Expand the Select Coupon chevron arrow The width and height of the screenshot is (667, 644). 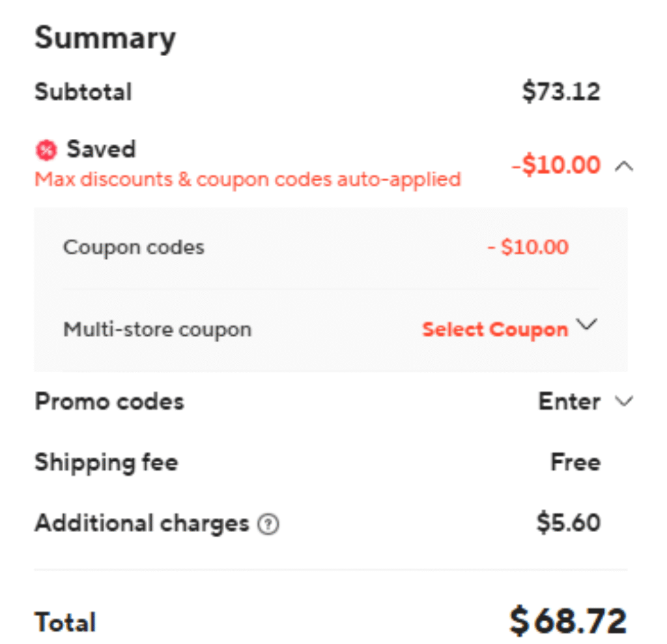[x=587, y=325]
